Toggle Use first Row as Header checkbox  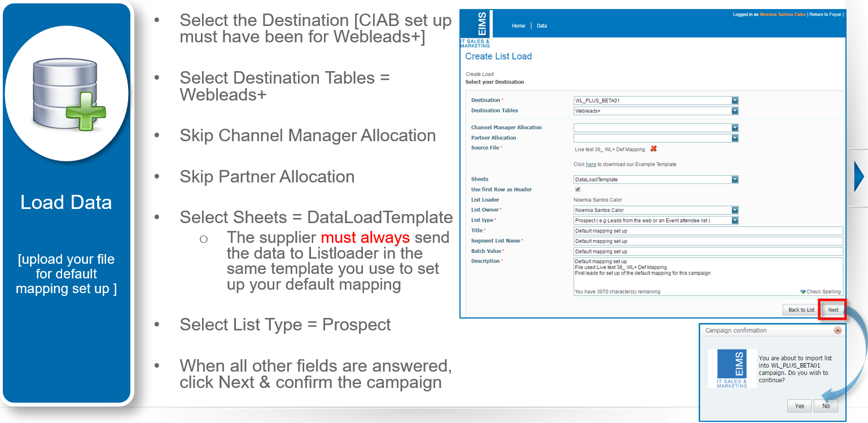pos(577,189)
